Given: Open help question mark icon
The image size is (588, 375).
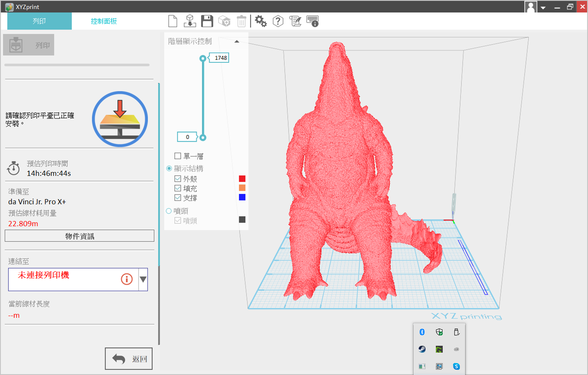Looking at the screenshot, I should 278,21.
